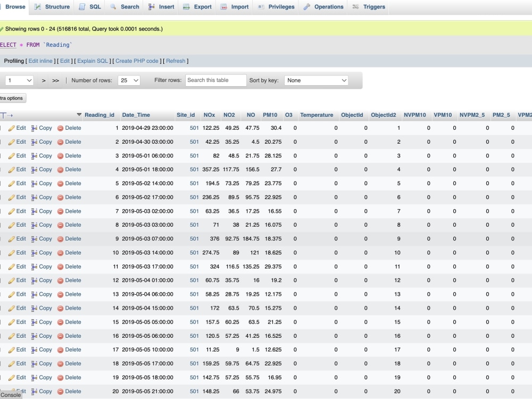Open the Operations tab
532x399 pixels.
323,7
